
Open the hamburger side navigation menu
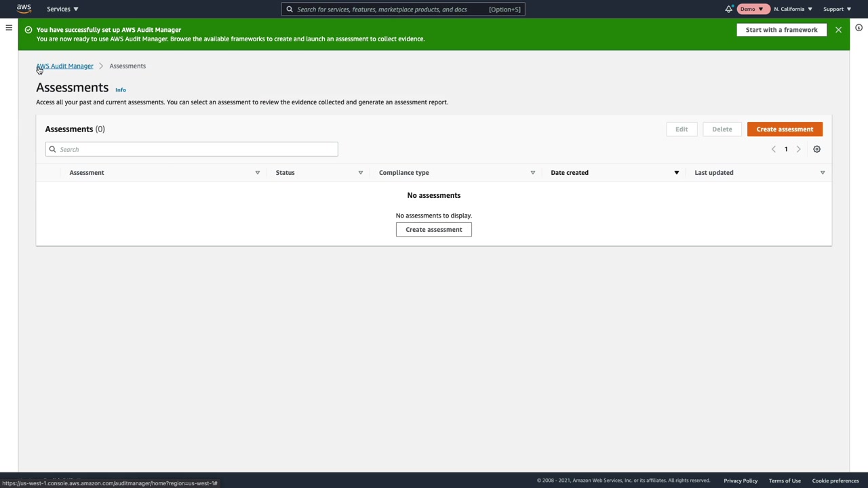coord(9,28)
